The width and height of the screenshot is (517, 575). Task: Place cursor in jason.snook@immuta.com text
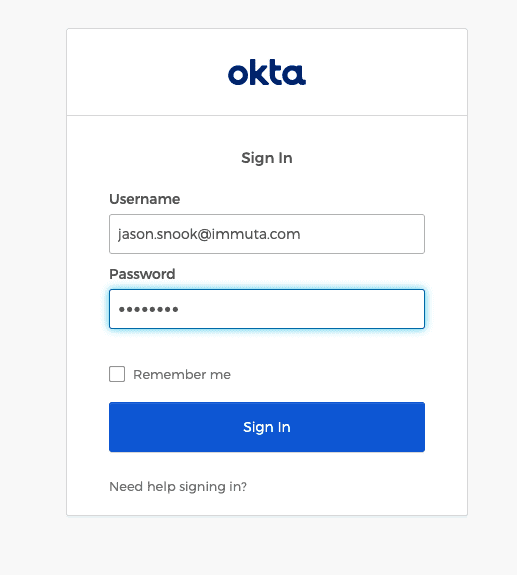tap(209, 234)
